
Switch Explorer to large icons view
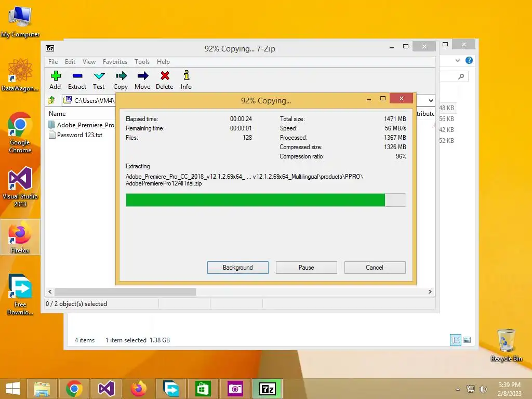[467, 340]
